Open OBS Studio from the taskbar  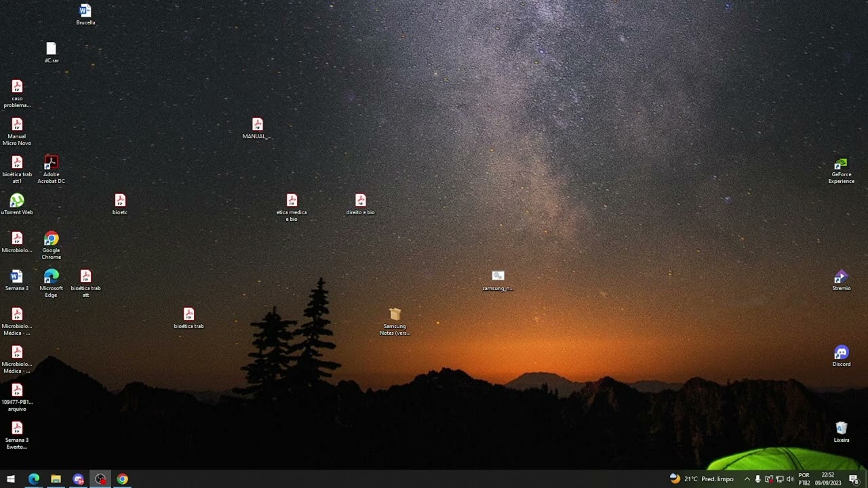[x=100, y=479]
